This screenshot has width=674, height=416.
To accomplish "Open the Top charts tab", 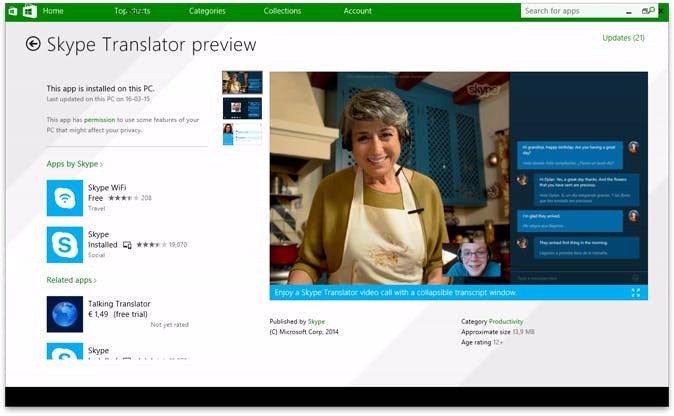I will point(132,11).
